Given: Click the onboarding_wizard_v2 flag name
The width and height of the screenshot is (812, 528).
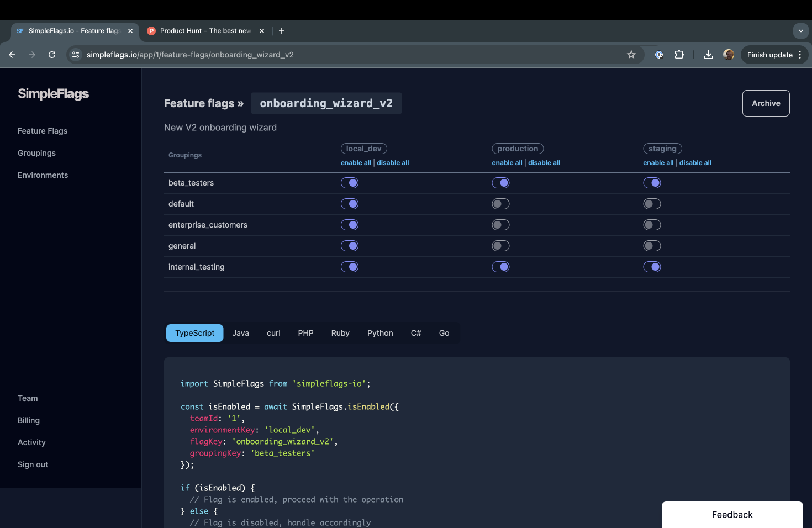Looking at the screenshot, I should tap(326, 103).
